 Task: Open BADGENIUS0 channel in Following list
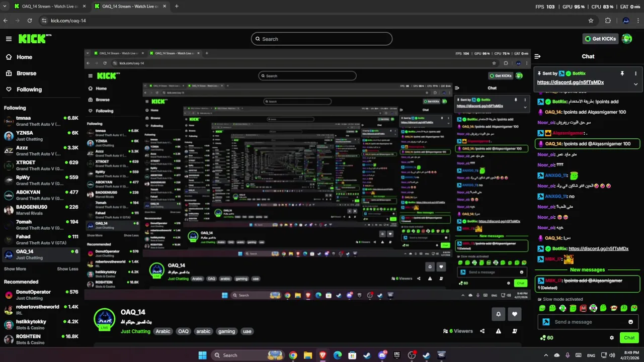click(41, 210)
